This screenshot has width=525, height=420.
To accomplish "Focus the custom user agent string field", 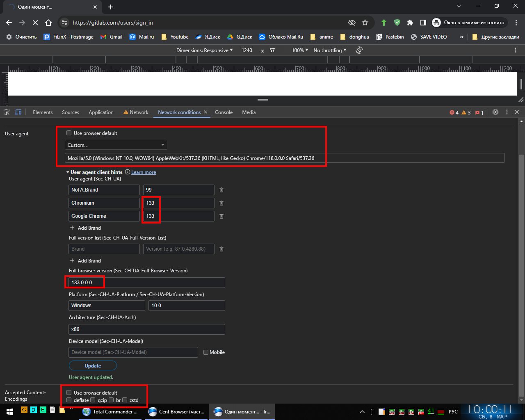I will pyautogui.click(x=285, y=158).
